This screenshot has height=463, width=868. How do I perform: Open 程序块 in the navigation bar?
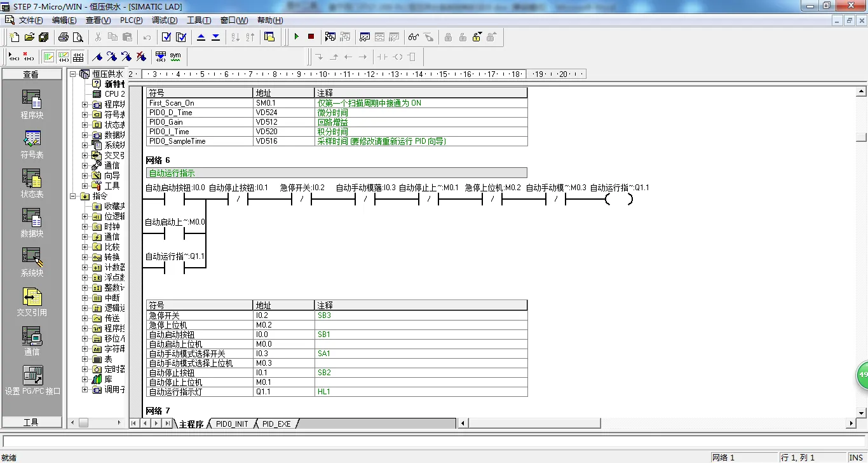click(32, 105)
